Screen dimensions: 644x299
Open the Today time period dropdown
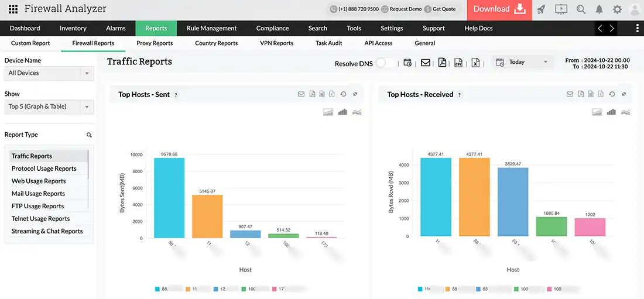pos(522,62)
